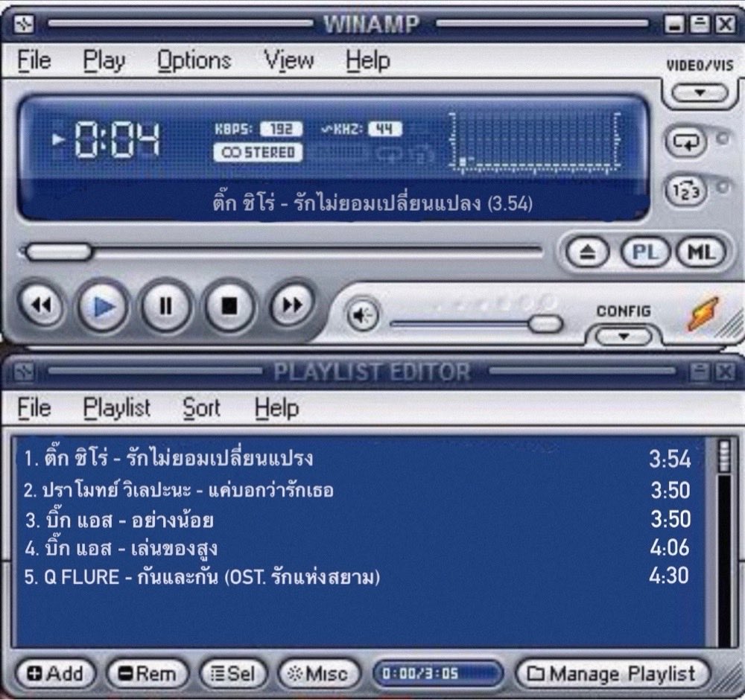Toggle the repeat mode button
Image resolution: width=745 pixels, height=700 pixels.
point(686,141)
